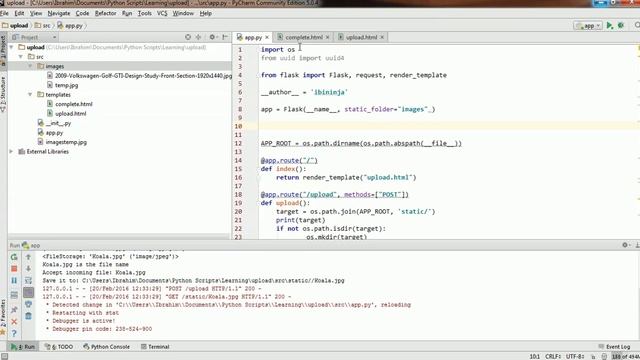
Task: Open the Terminal tool window
Action: pos(155,347)
